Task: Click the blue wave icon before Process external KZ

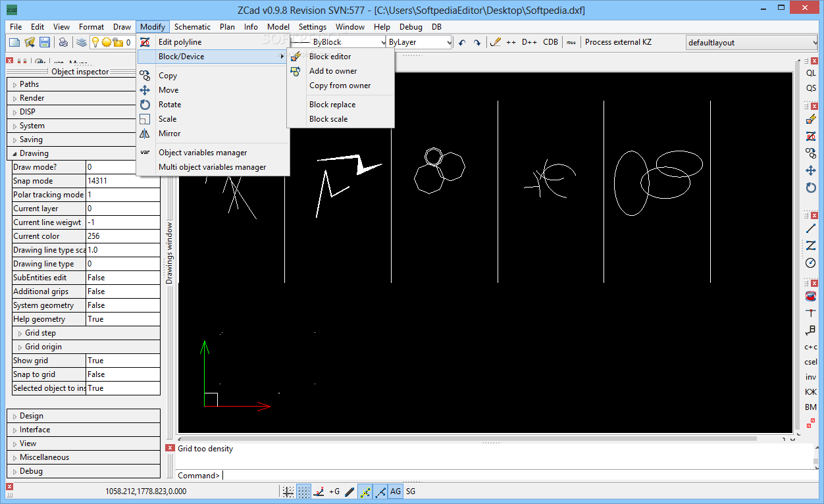Action: (x=571, y=42)
